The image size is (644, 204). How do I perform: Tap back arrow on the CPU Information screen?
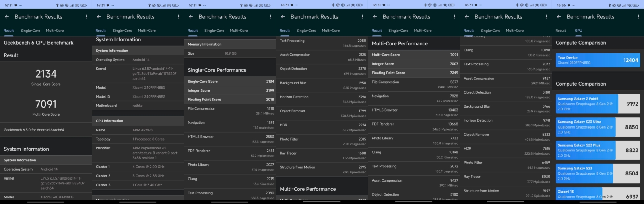[x=99, y=17]
